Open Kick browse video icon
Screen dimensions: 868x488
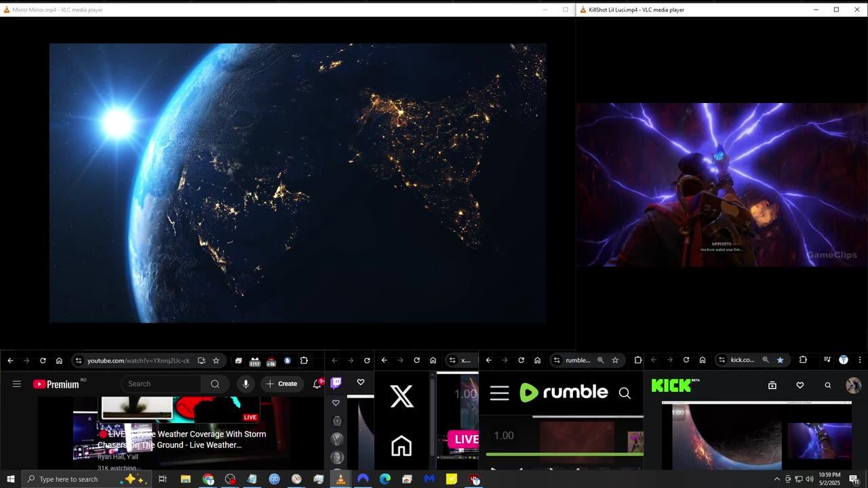click(772, 385)
